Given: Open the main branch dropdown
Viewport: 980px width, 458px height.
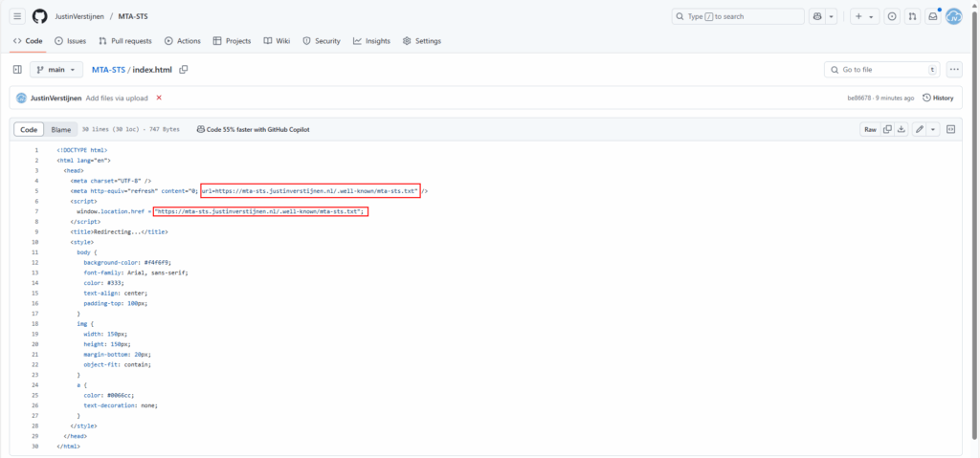Looking at the screenshot, I should 56,70.
